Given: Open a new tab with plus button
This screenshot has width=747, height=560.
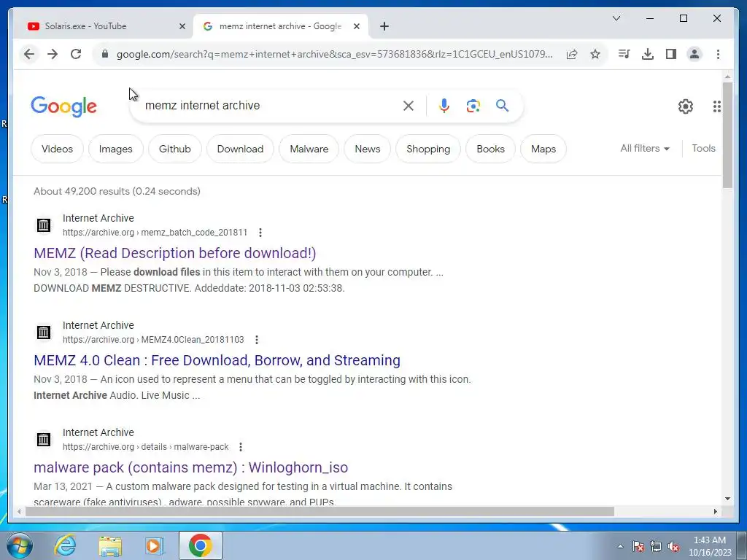Looking at the screenshot, I should (384, 26).
